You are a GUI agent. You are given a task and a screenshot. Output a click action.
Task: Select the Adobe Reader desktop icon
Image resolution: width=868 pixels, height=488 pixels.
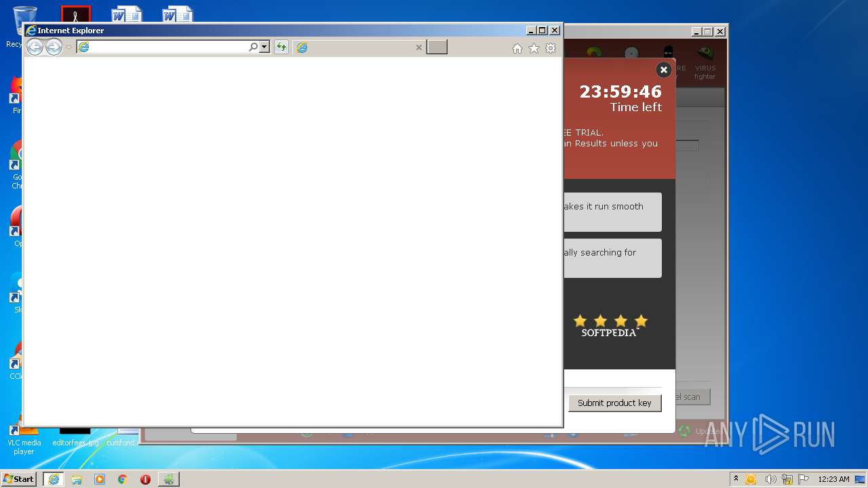point(75,14)
